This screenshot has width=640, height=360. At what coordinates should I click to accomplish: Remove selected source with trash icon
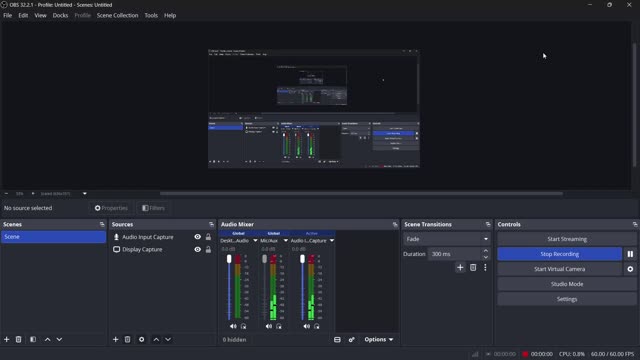click(x=127, y=339)
